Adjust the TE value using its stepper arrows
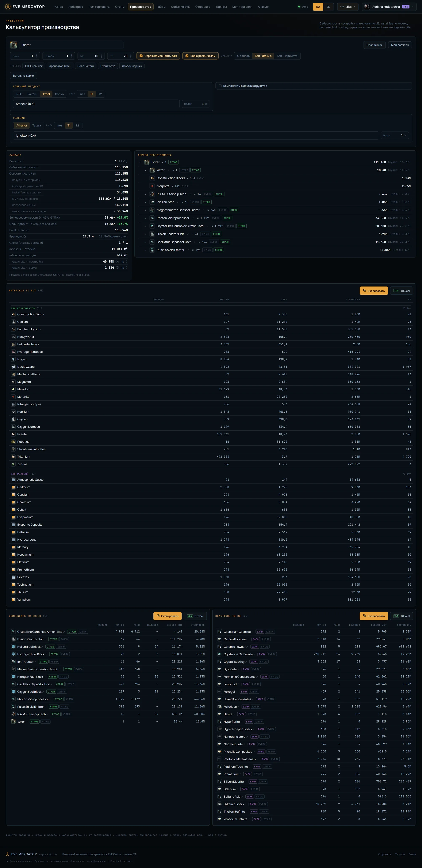The width and height of the screenshot is (422, 868). pos(131,56)
